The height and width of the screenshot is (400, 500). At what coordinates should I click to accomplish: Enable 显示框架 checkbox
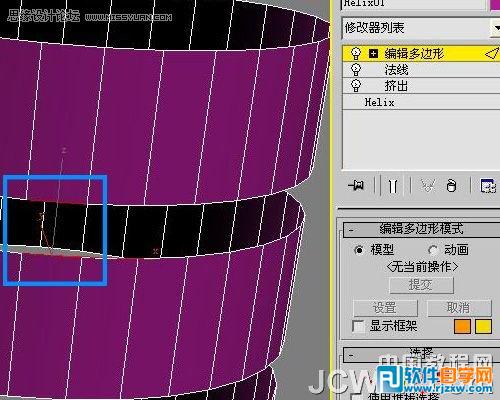[x=359, y=326]
